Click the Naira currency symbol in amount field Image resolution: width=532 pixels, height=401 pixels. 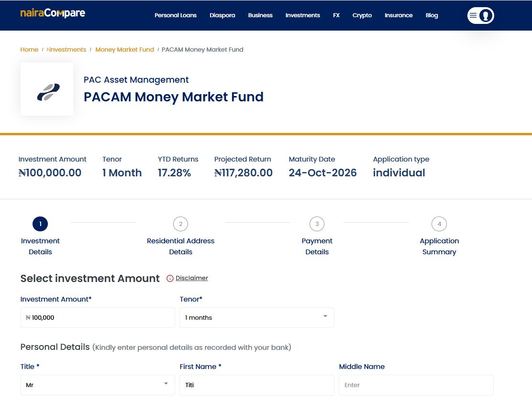pyautogui.click(x=28, y=318)
